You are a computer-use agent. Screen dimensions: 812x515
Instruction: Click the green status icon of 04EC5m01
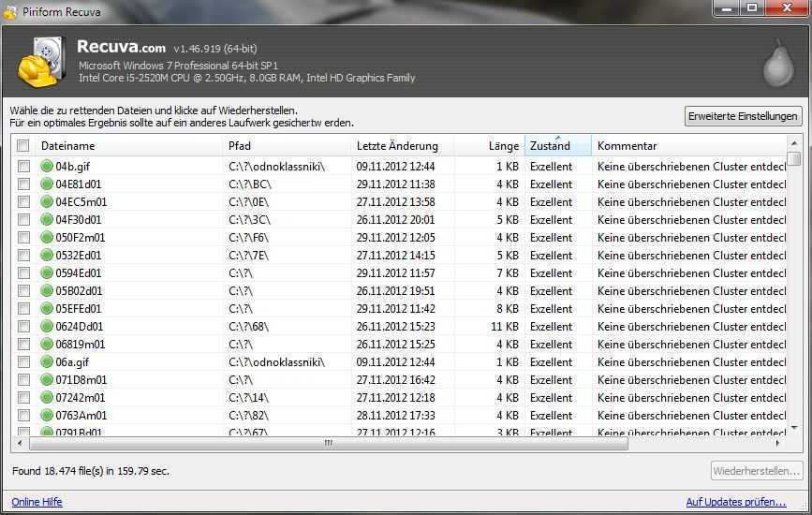point(47,202)
